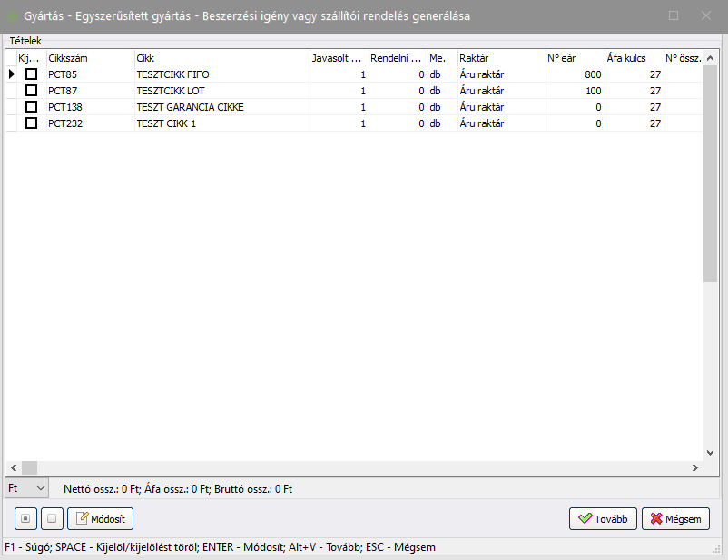Click the Módosít edit button
The height and width of the screenshot is (560, 728).
pyautogui.click(x=100, y=519)
